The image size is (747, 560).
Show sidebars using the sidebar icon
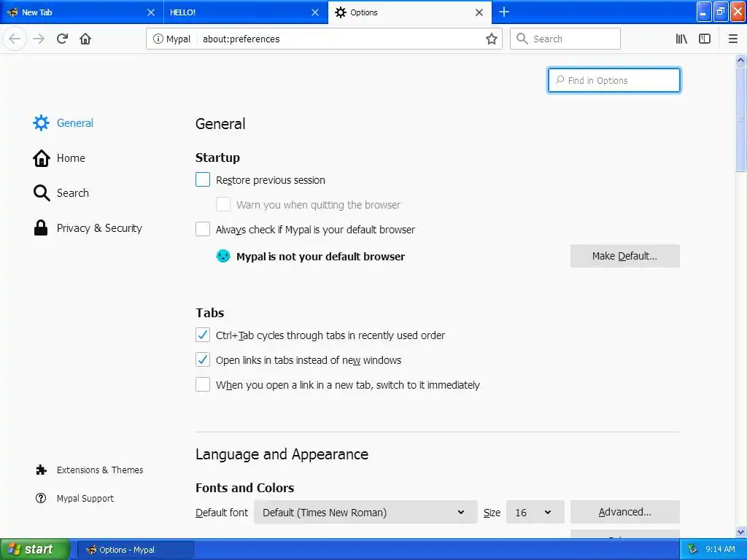[x=705, y=39]
